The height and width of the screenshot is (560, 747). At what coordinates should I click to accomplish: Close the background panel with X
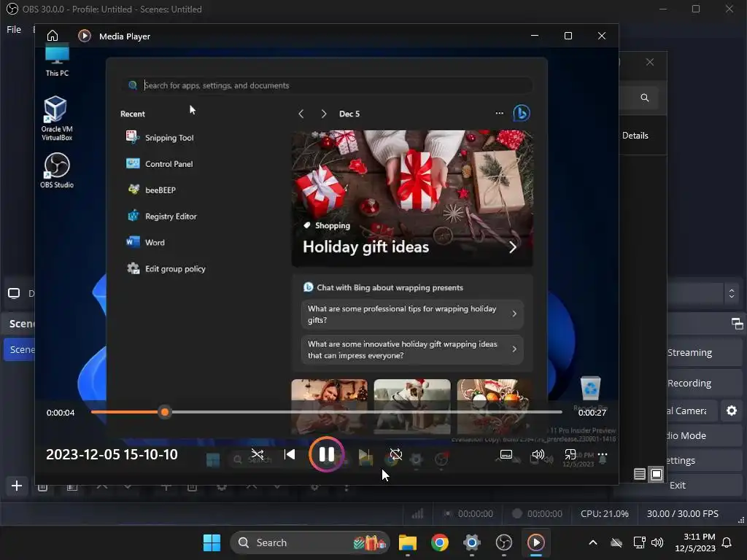point(650,62)
